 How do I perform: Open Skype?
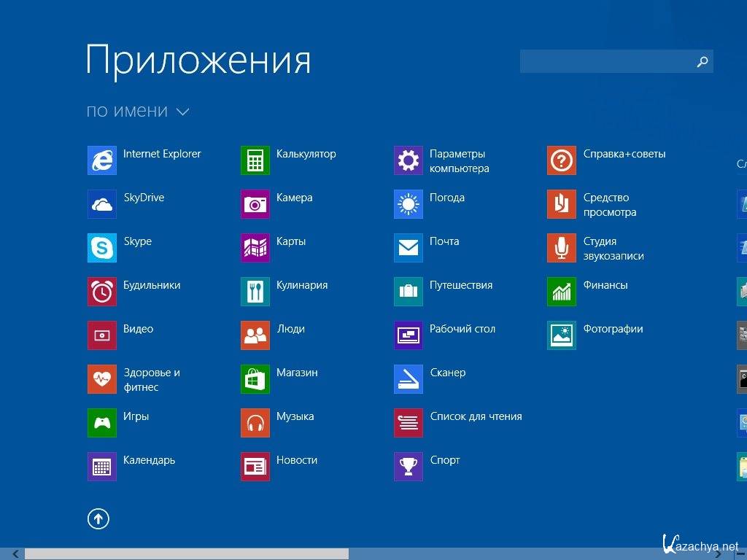point(101,247)
